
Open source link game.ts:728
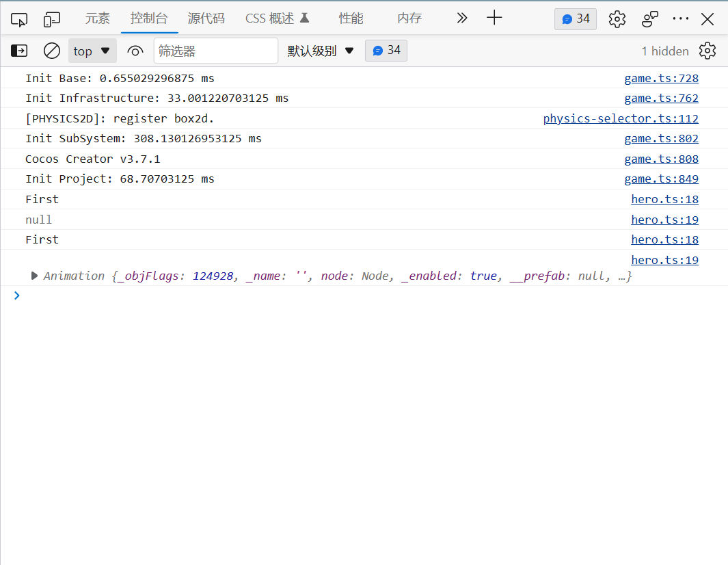click(x=661, y=78)
